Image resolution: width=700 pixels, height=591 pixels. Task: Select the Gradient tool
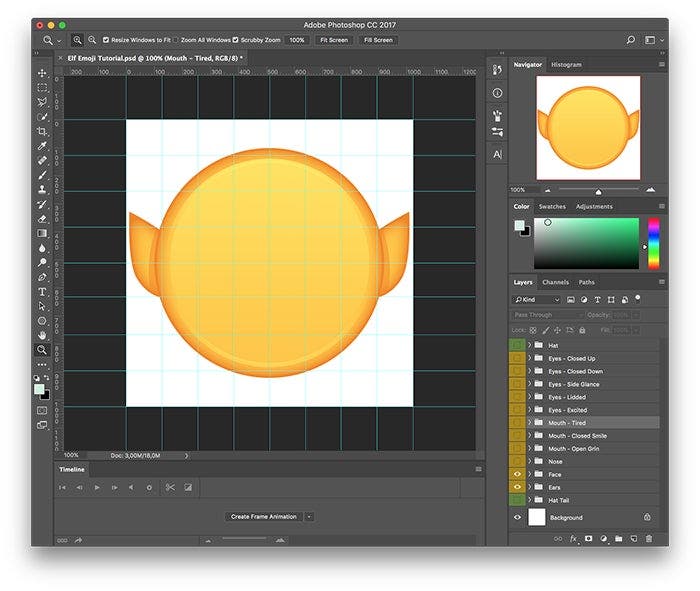click(42, 233)
